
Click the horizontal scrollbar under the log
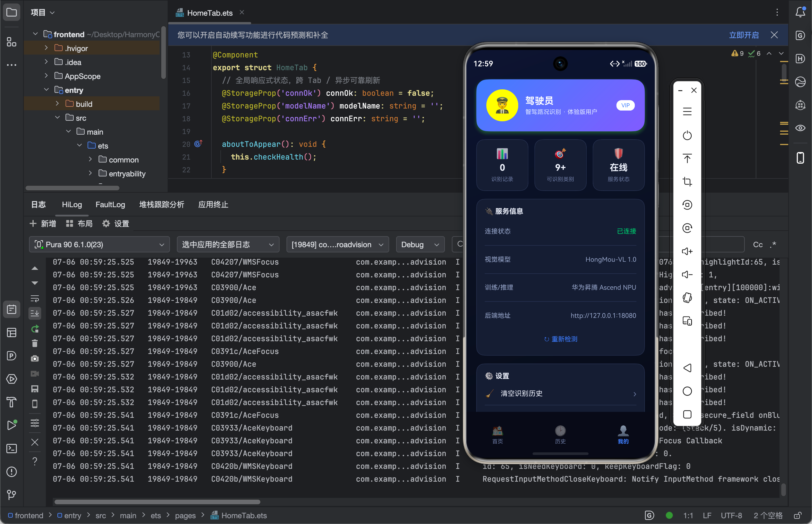point(157,502)
